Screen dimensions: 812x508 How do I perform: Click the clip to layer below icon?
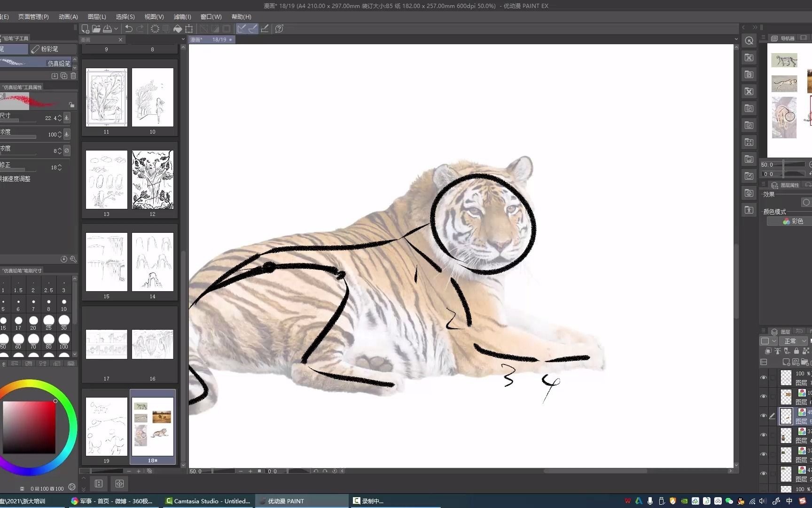click(768, 351)
